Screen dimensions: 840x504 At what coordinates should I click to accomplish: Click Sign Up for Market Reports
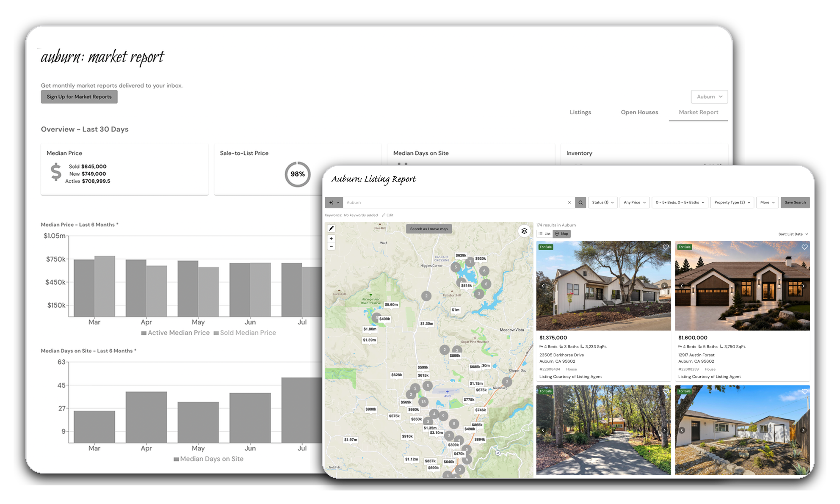[x=79, y=97]
